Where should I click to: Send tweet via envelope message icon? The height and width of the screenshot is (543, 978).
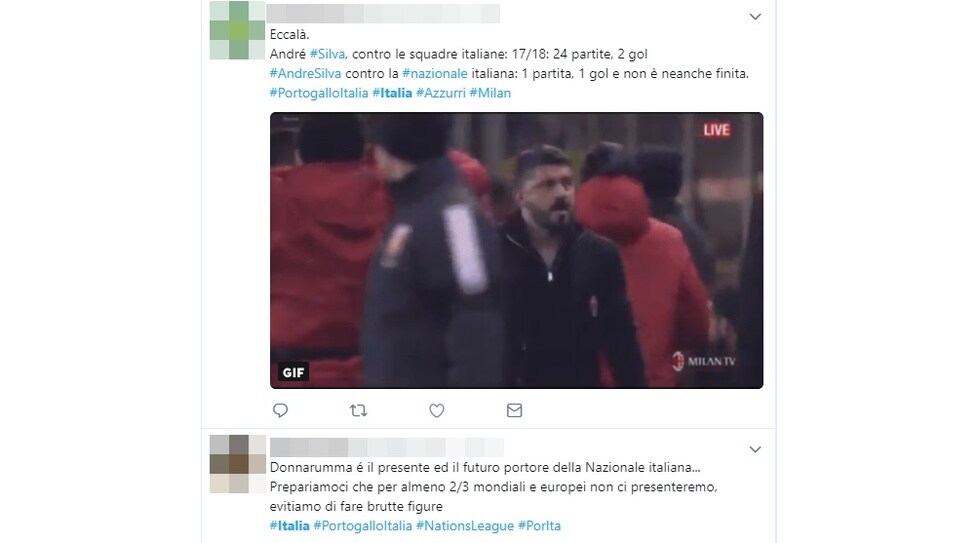(515, 410)
